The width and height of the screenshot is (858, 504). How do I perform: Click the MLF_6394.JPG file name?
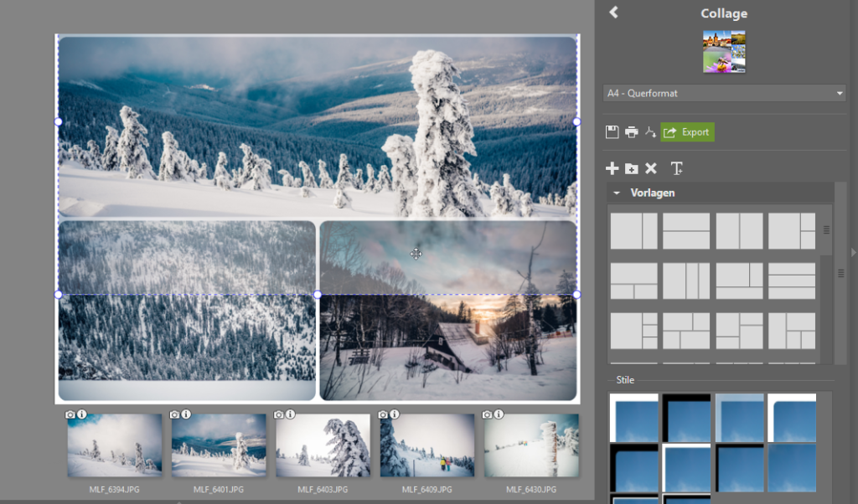point(114,489)
